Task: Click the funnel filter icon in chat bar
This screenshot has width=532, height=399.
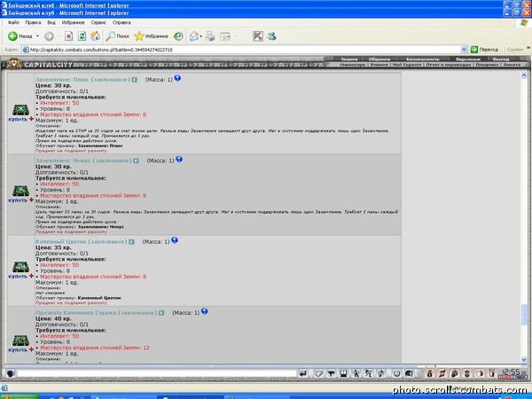Action: tap(331, 373)
